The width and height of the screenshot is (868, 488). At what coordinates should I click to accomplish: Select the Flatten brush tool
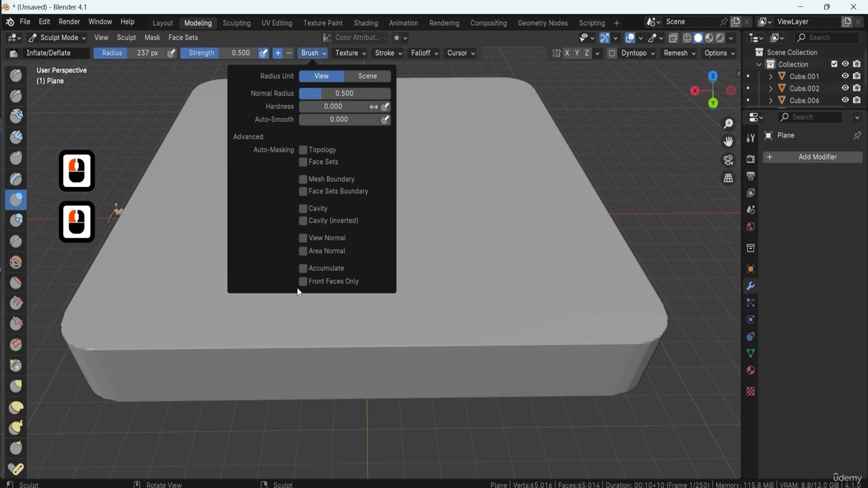[x=16, y=282]
